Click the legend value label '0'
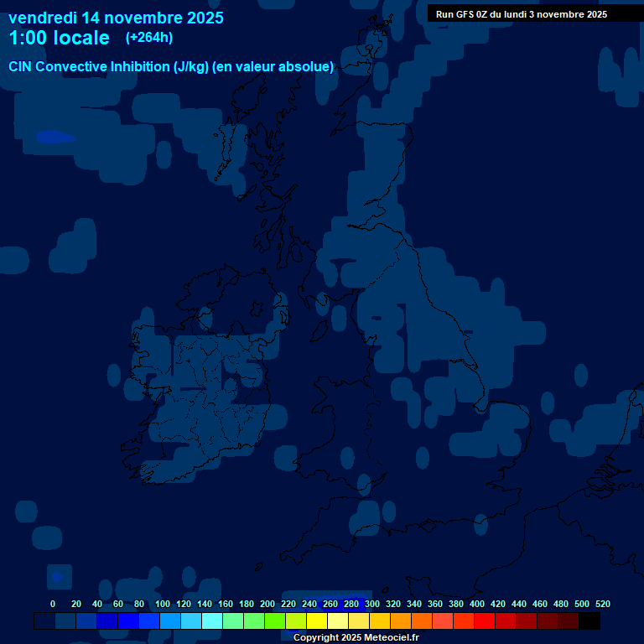This screenshot has width=644, height=644. coord(53,604)
